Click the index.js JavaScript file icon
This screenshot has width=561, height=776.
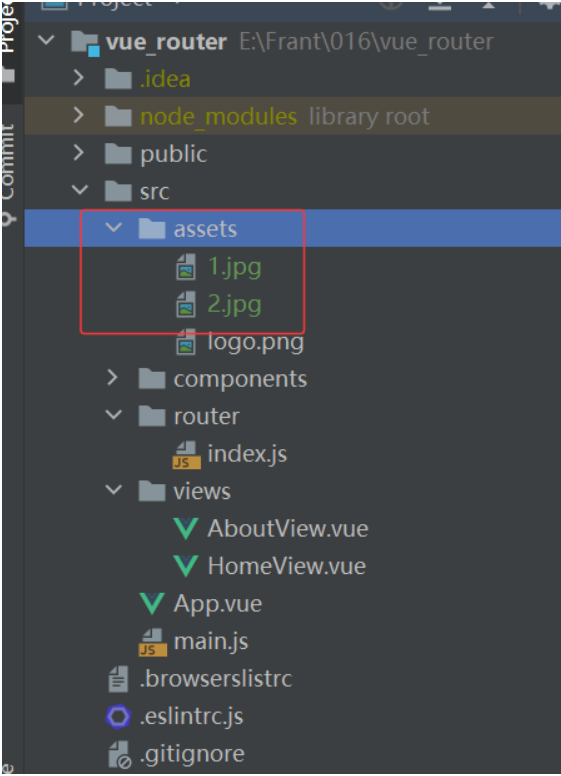(x=187, y=455)
